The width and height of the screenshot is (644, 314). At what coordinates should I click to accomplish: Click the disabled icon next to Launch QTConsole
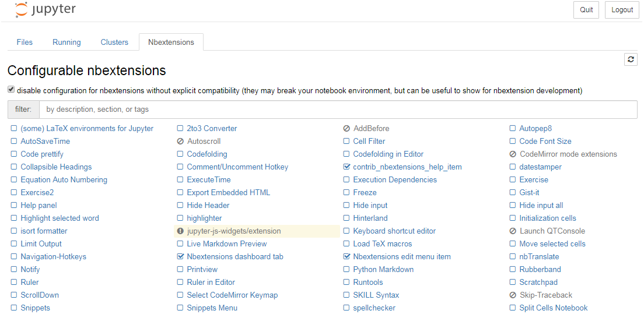pyautogui.click(x=513, y=231)
